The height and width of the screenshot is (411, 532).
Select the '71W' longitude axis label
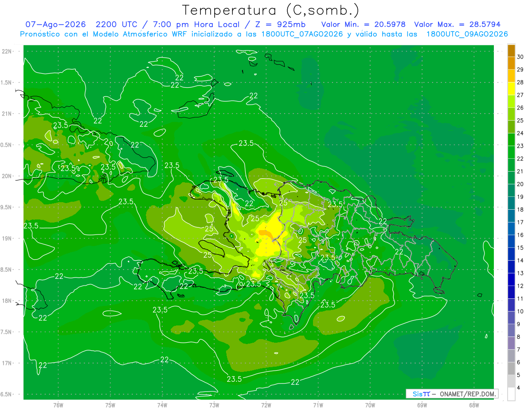coord(318,405)
